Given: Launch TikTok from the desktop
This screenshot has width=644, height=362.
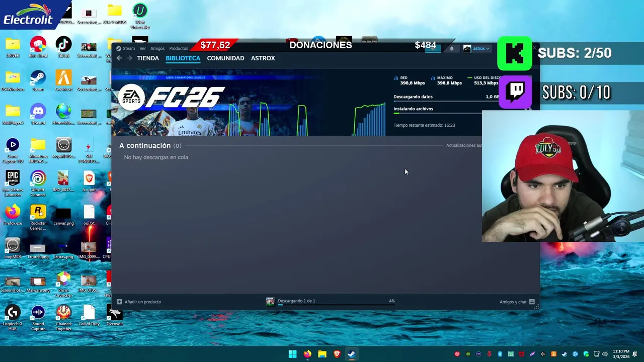Looking at the screenshot, I should click(63, 47).
